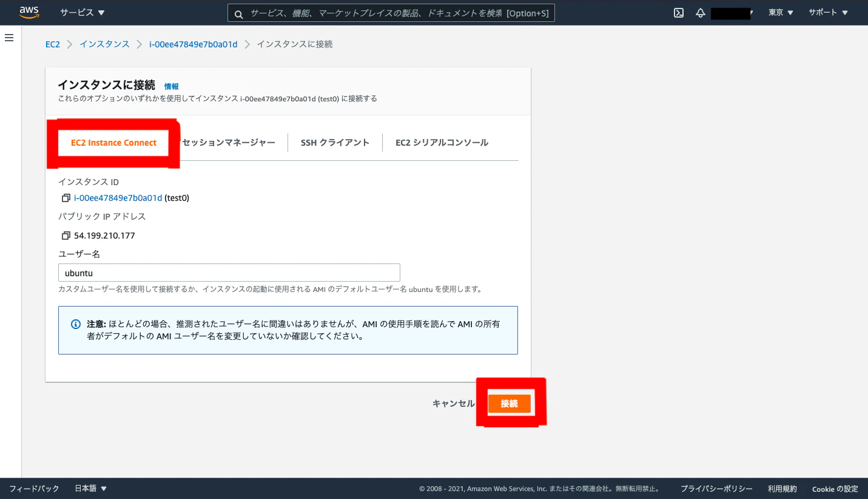Switch to the セッションマネージャー tab
The height and width of the screenshot is (499, 868).
pos(229,143)
